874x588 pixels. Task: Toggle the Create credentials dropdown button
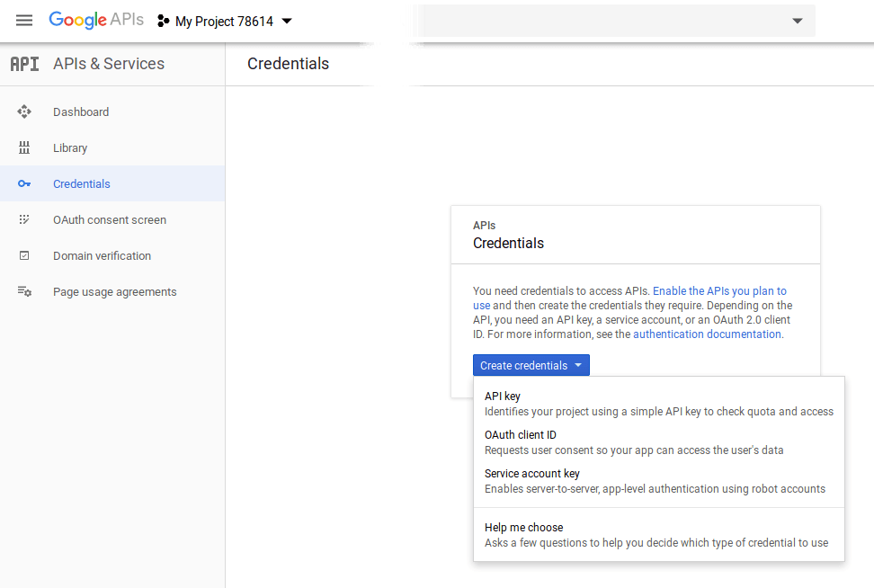point(531,366)
